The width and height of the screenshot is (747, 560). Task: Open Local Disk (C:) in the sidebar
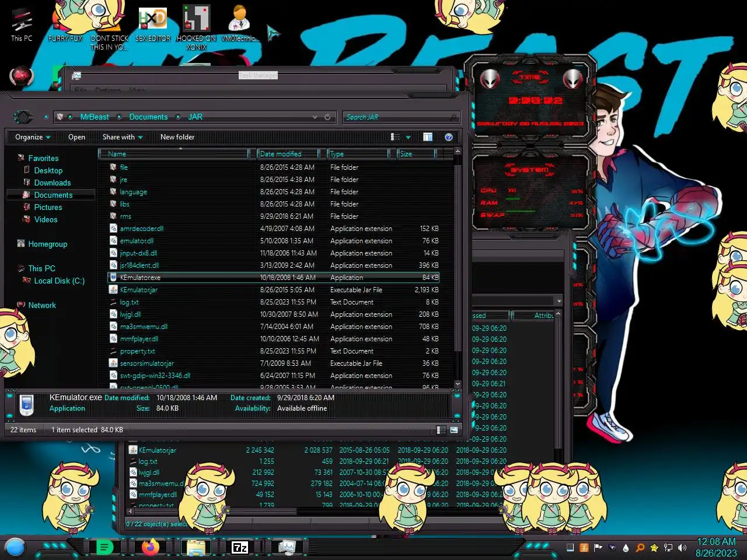[59, 281]
